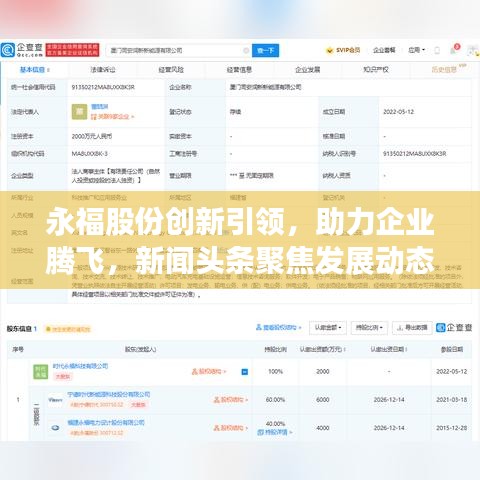Click the legal representative avatar icon
The height and width of the screenshot is (480, 480).
(x=79, y=112)
